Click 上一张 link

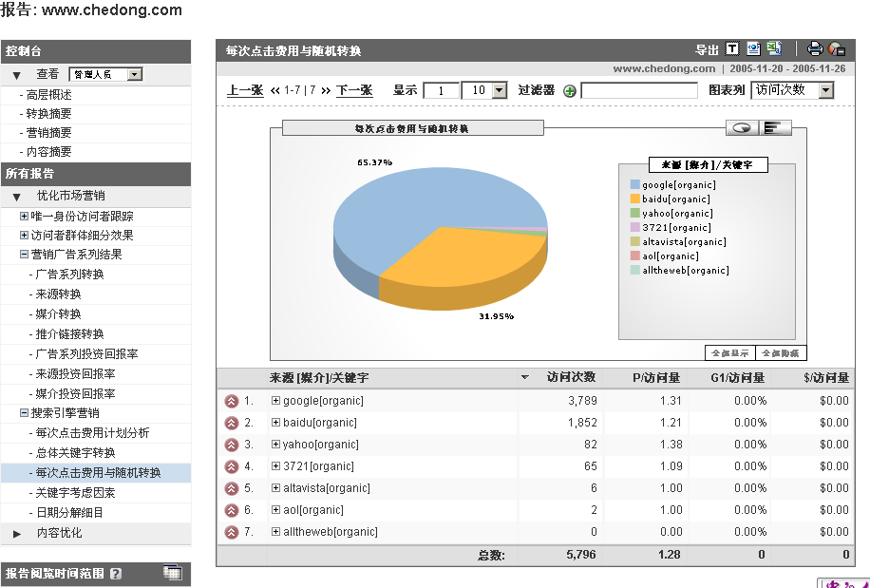pyautogui.click(x=245, y=90)
